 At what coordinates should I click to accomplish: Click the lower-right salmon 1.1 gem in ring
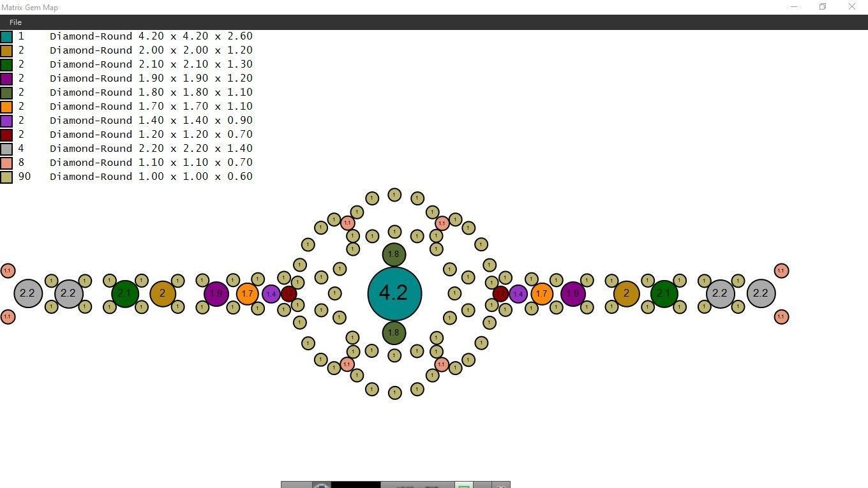click(x=442, y=364)
